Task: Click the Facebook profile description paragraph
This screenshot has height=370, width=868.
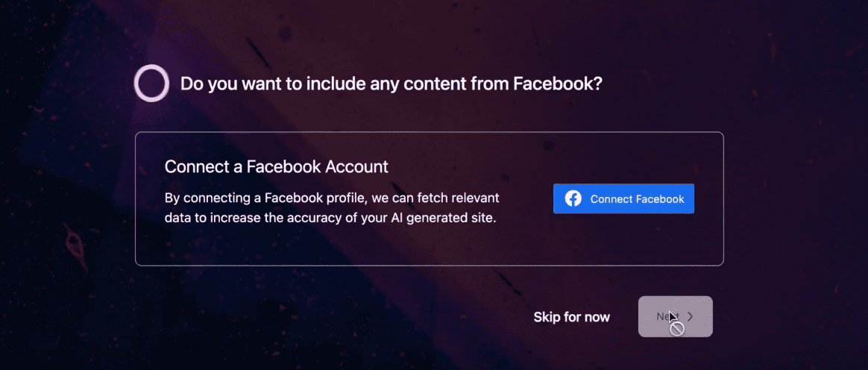Action: [x=332, y=209]
